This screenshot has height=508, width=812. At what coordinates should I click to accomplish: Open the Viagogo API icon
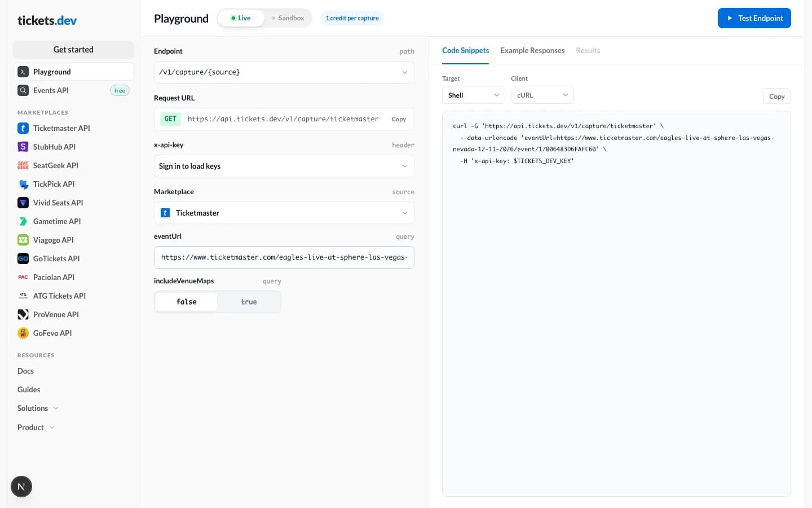click(x=23, y=240)
